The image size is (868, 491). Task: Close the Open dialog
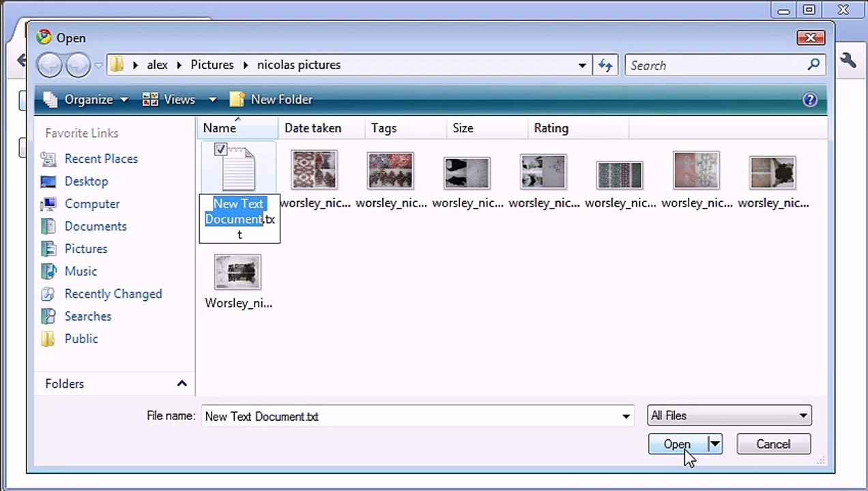coord(811,38)
